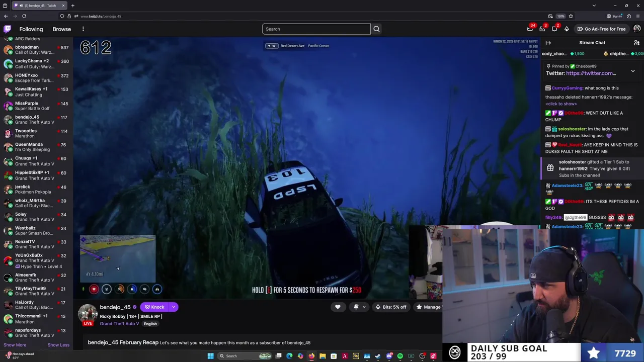Open notification bell settings dropdown

[359, 307]
